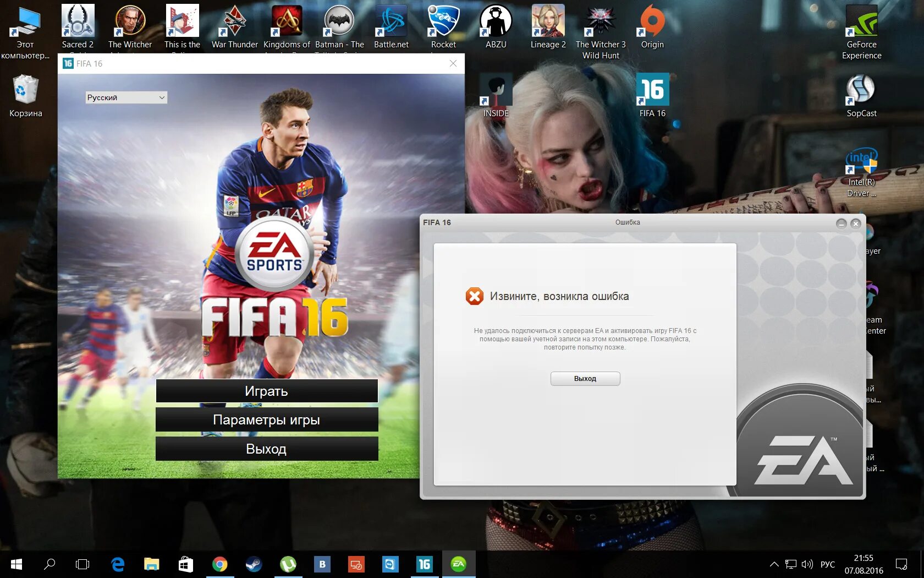Open the network status tray icon
This screenshot has height=578, width=924.
coord(790,564)
